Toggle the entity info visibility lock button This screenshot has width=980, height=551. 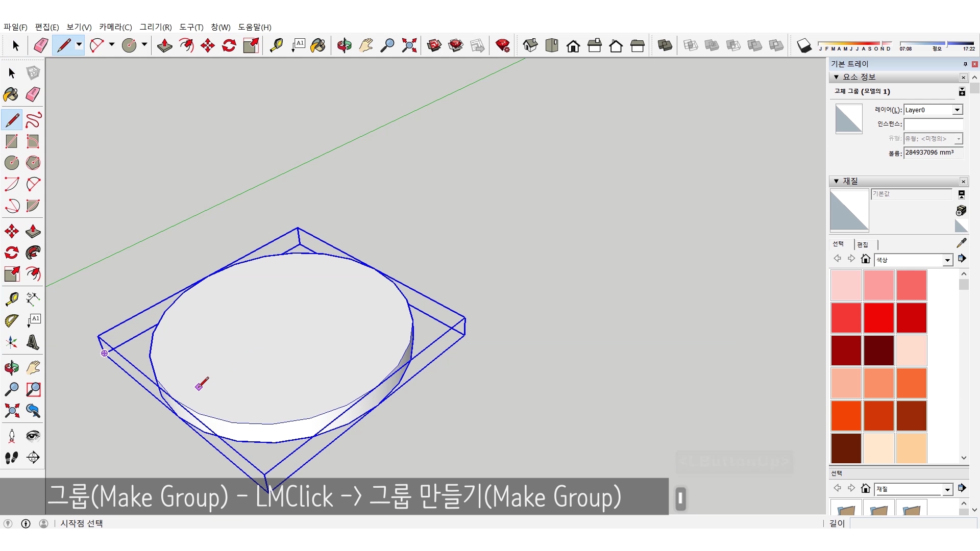pos(962,91)
